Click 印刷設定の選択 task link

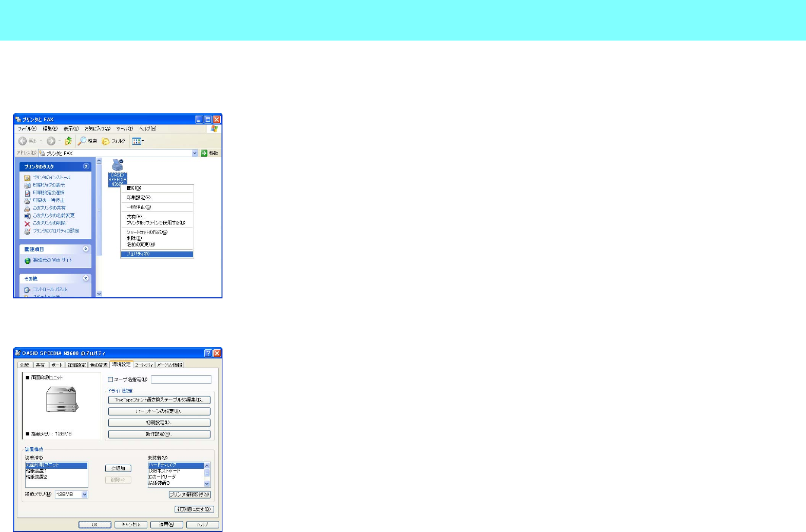click(x=49, y=193)
